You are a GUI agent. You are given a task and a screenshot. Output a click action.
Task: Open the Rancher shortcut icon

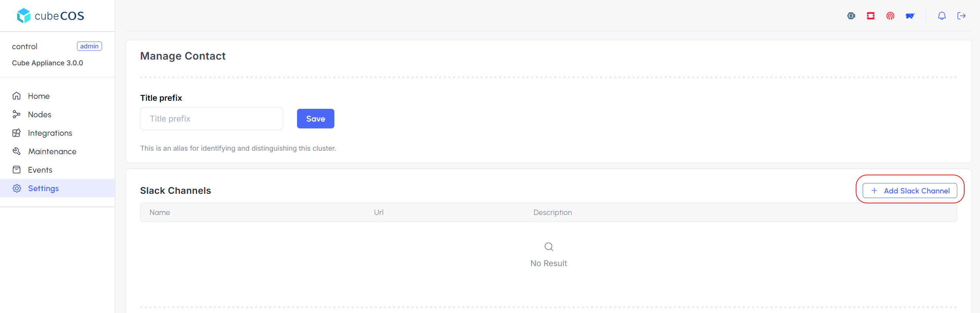[x=910, y=16]
